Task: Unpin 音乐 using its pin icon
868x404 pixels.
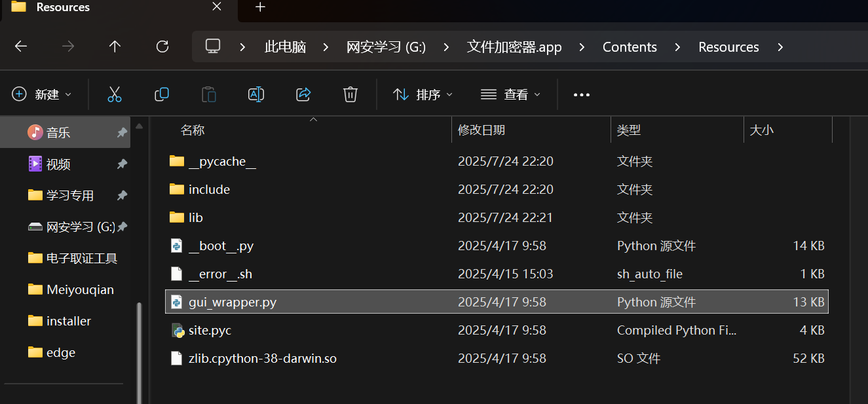Action: click(x=122, y=133)
